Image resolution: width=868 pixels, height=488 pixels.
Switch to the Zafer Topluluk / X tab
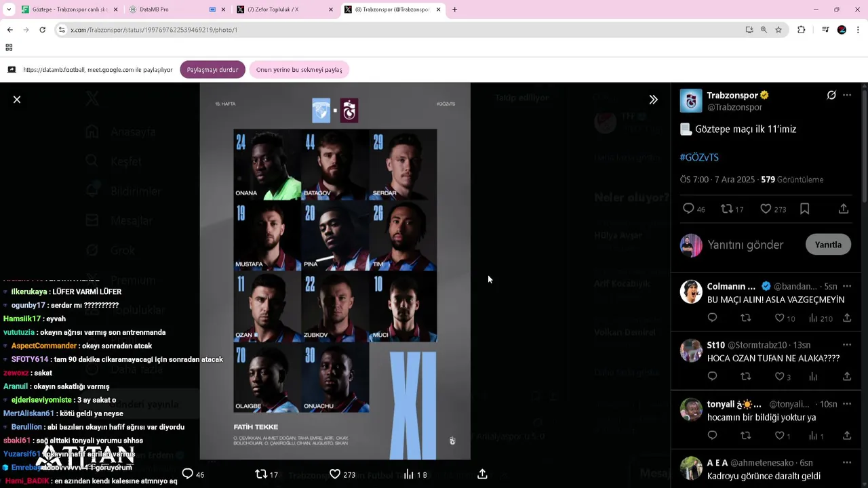click(285, 9)
